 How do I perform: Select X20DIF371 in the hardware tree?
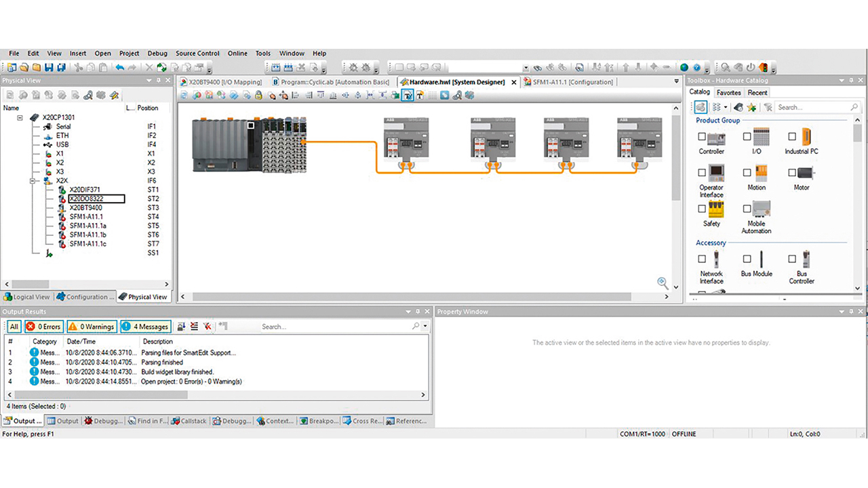(x=85, y=190)
